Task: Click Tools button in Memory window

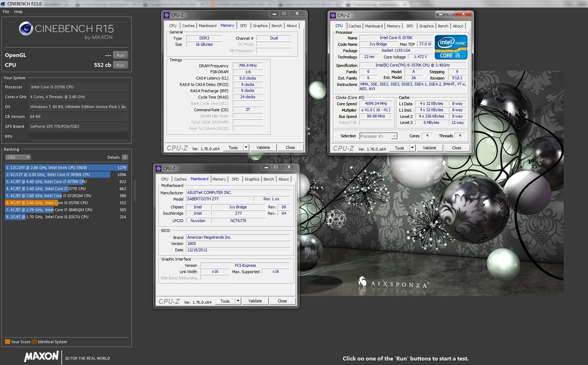Action: [x=233, y=147]
